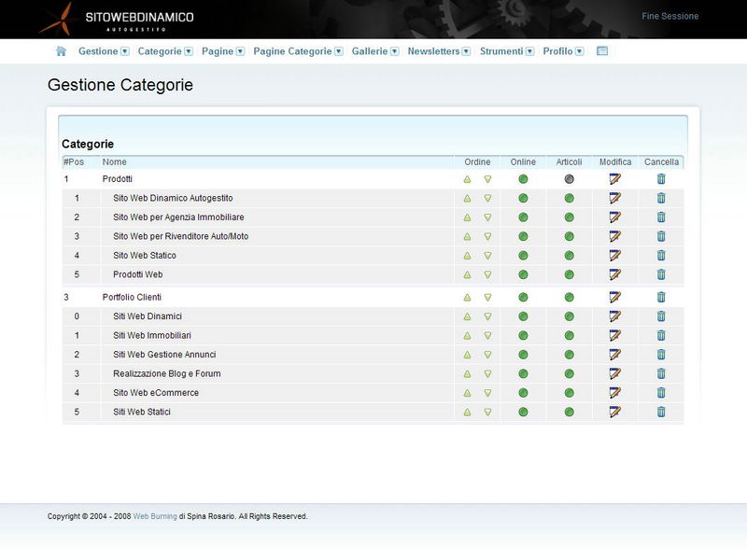Screen dimensions: 747x560
Task: Edit Sito Web Dinamico Autogestito
Action: coord(615,198)
